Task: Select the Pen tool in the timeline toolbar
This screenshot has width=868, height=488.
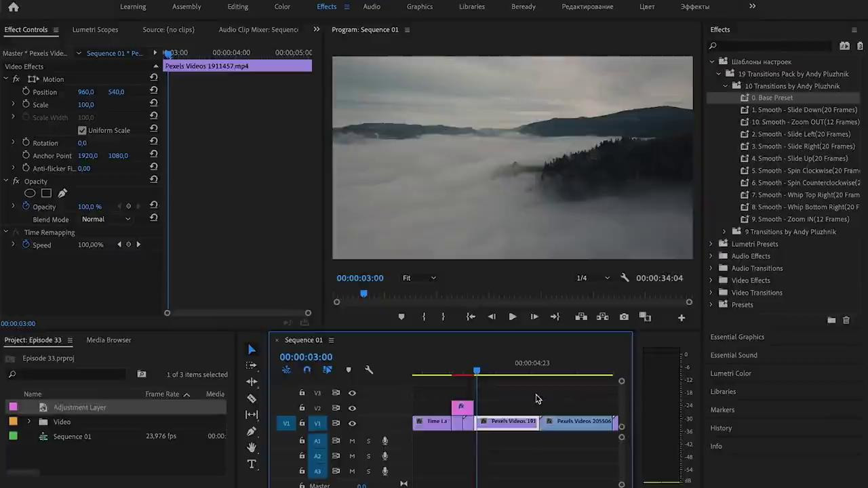Action: (252, 431)
